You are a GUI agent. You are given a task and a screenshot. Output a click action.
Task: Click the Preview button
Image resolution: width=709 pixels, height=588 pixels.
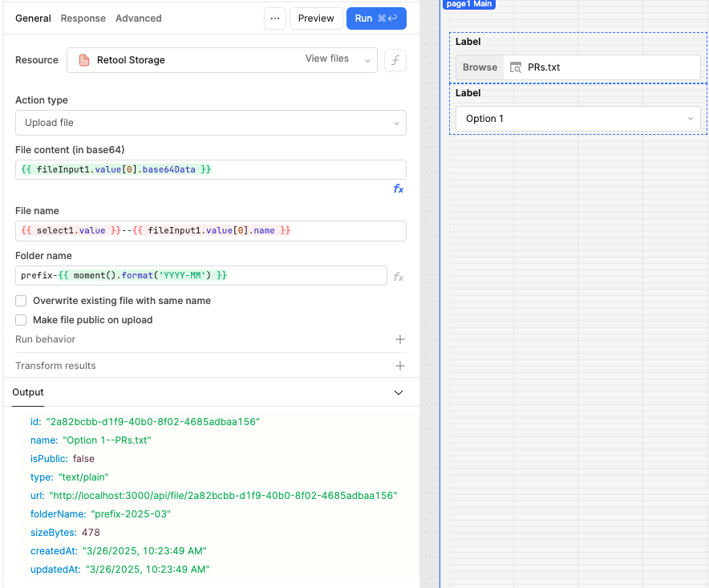point(316,18)
